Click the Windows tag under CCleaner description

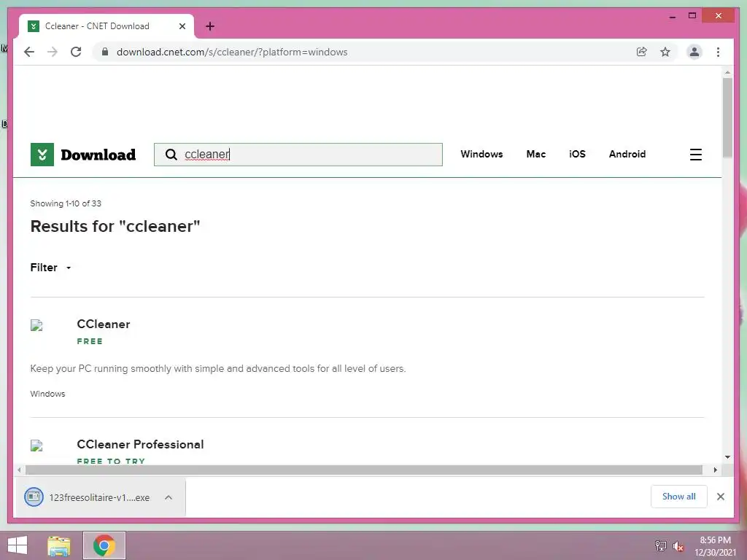(x=47, y=394)
